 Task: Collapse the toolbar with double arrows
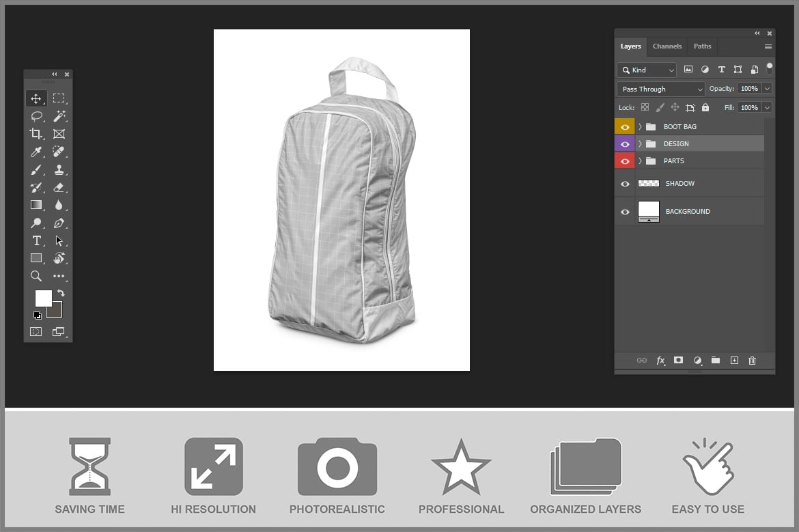(55, 74)
